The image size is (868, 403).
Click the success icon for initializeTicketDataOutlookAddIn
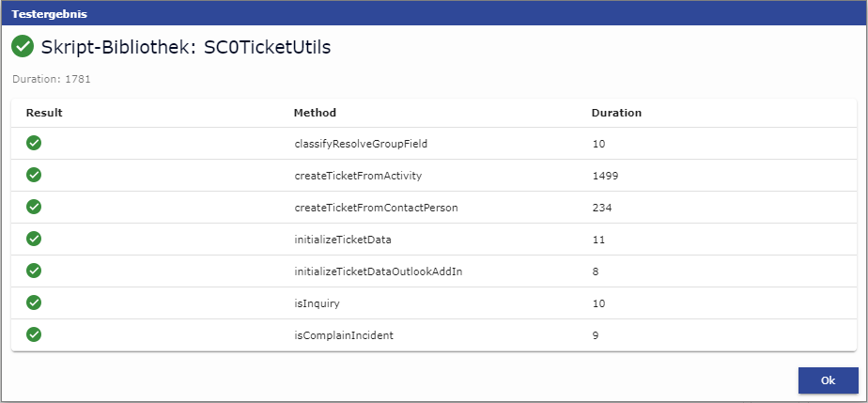tap(34, 271)
